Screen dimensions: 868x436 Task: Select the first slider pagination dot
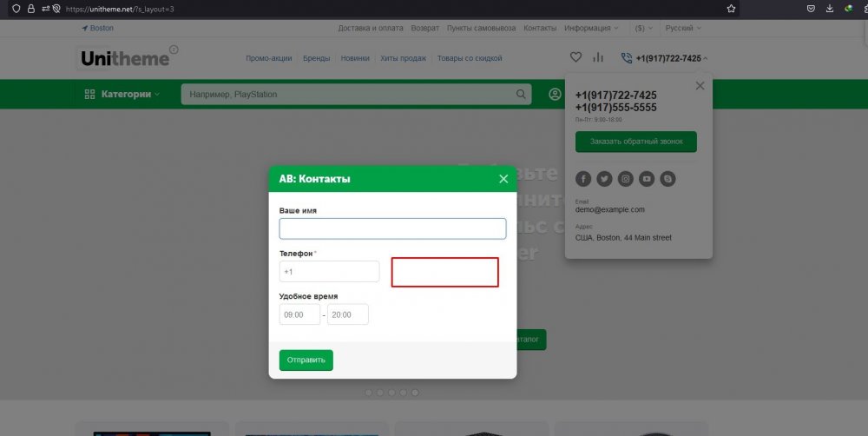(x=369, y=393)
